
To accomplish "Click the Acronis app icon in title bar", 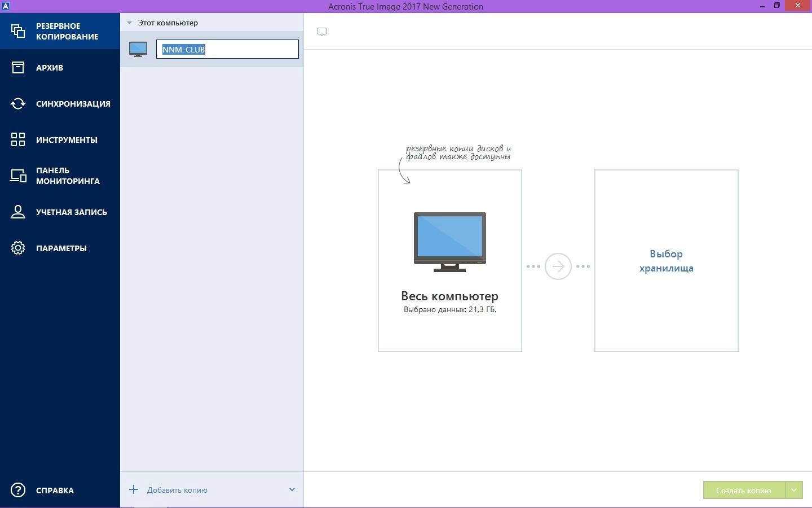I will tap(6, 6).
